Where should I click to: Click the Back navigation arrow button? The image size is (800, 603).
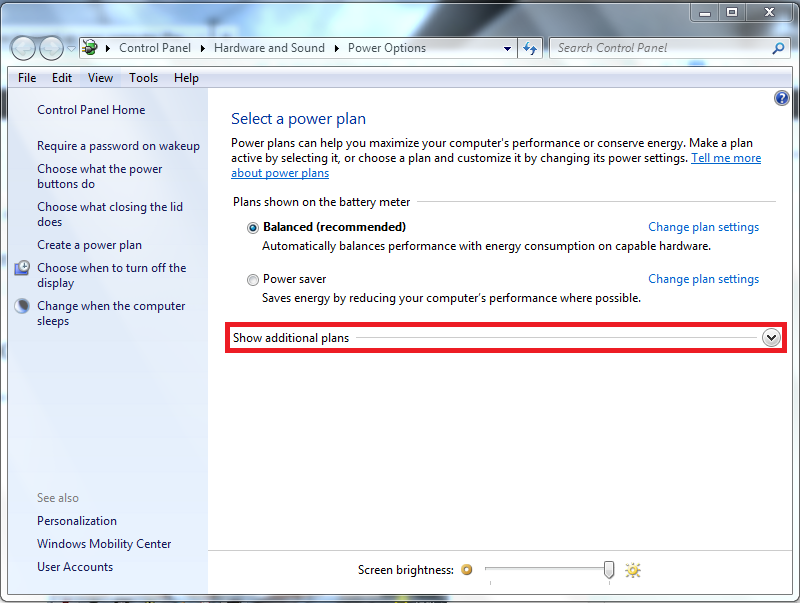[23, 48]
